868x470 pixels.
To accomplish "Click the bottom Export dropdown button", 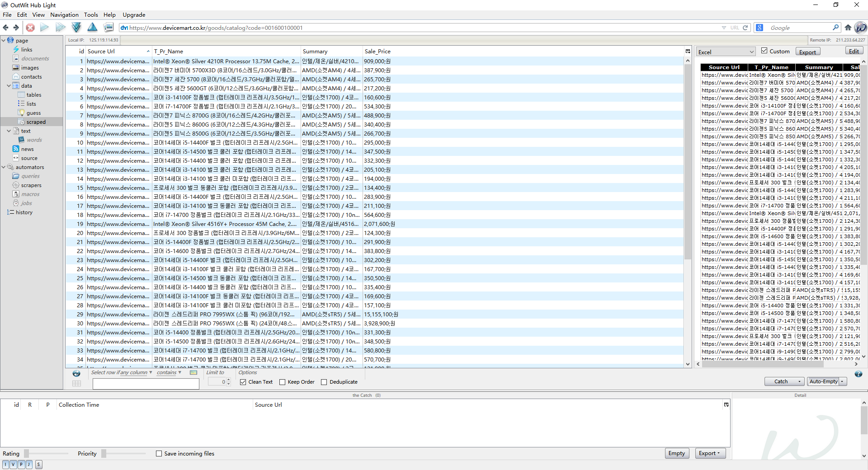I will (710, 453).
